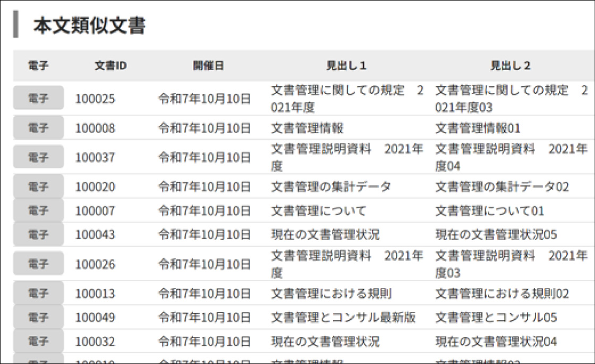
Task: Select the 見出し２ column header
Action: tap(511, 66)
